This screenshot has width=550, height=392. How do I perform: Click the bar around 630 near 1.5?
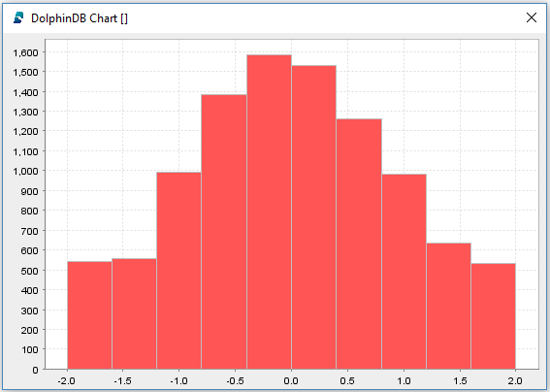[448, 306]
